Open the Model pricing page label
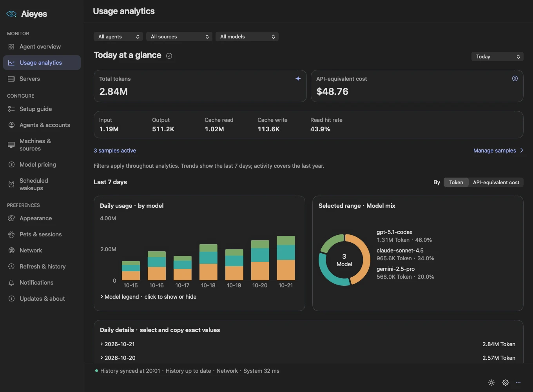Image resolution: width=533 pixels, height=392 pixels. 38,165
